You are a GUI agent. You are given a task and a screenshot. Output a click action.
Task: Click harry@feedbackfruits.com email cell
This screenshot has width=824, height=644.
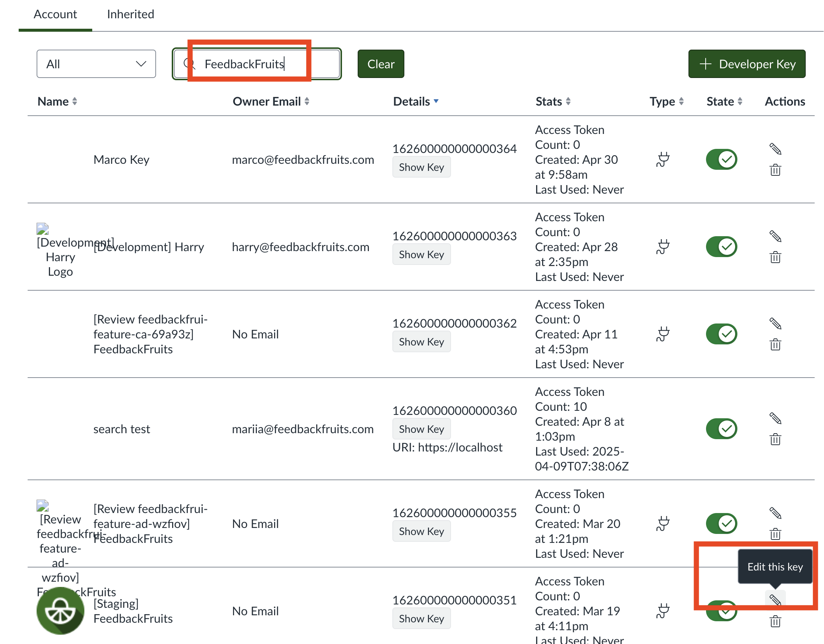[300, 247]
